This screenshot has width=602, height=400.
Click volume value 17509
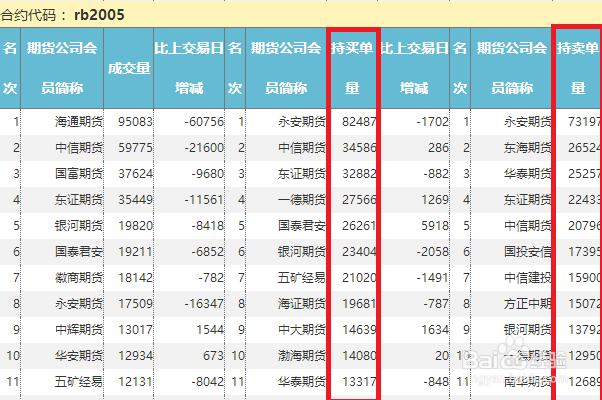coord(136,304)
